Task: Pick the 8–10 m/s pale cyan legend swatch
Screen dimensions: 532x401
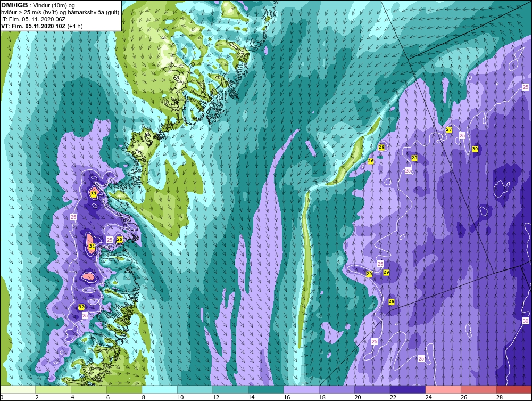Action: pyautogui.click(x=160, y=389)
